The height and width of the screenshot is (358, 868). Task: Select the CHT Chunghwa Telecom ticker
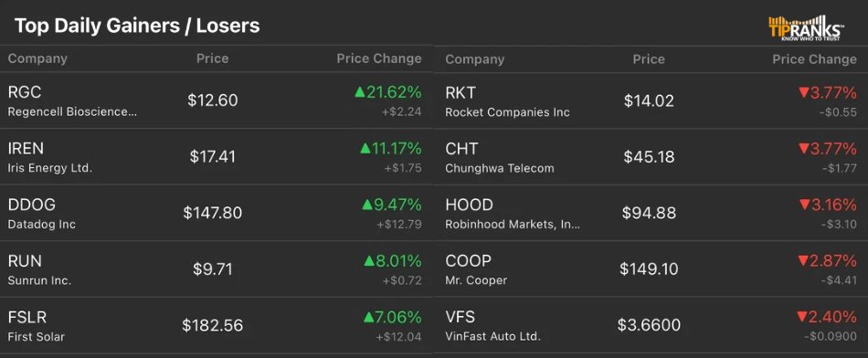(651, 156)
